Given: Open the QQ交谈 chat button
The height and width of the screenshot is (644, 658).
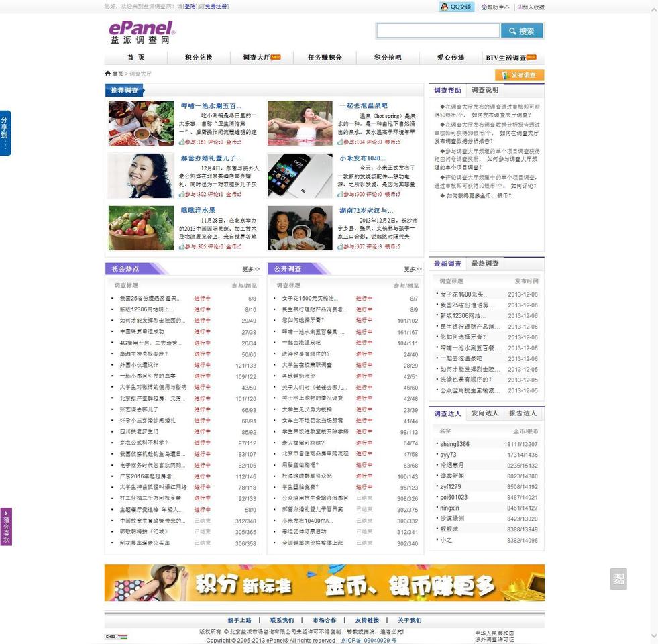Looking at the screenshot, I should tap(456, 7).
